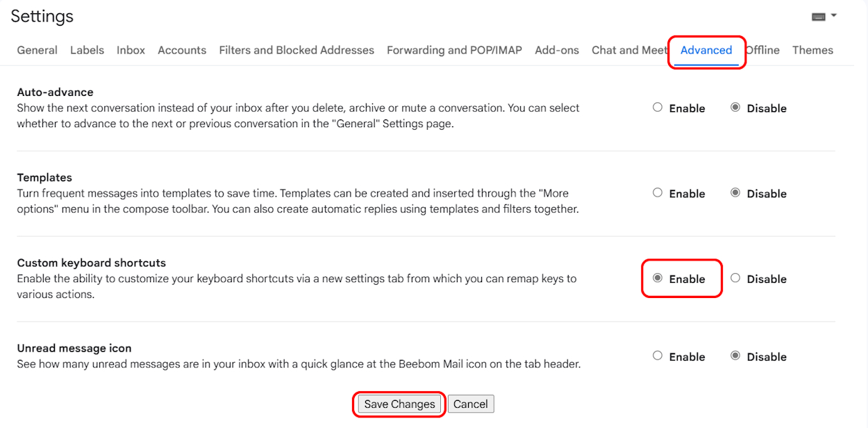The width and height of the screenshot is (868, 428).
Task: Open the Forwarding and POP/IMAP tab
Action: click(x=454, y=50)
